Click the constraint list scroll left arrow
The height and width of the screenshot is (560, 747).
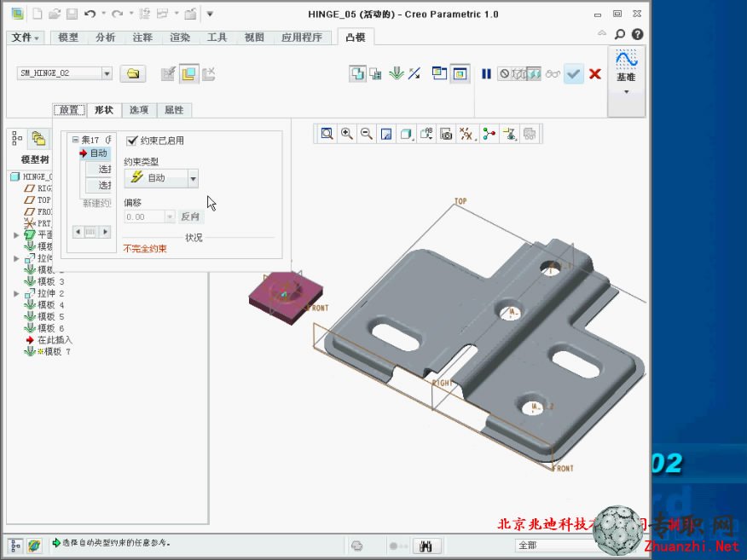(x=78, y=232)
